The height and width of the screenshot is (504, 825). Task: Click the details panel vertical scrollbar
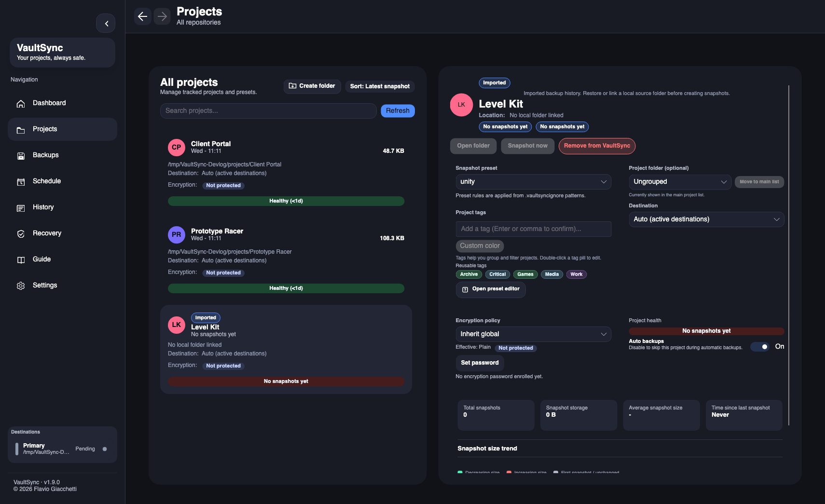click(x=789, y=256)
